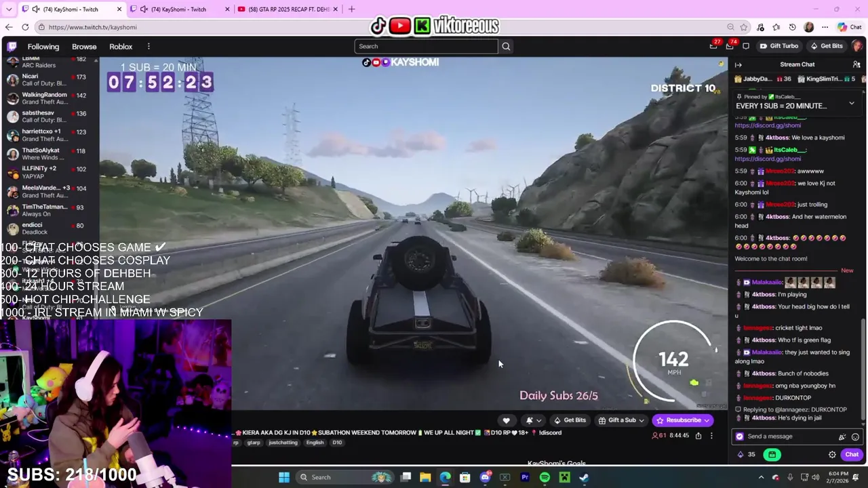Screen dimensions: 868x488
Task: Click the browser address bar URL
Action: click(x=93, y=27)
